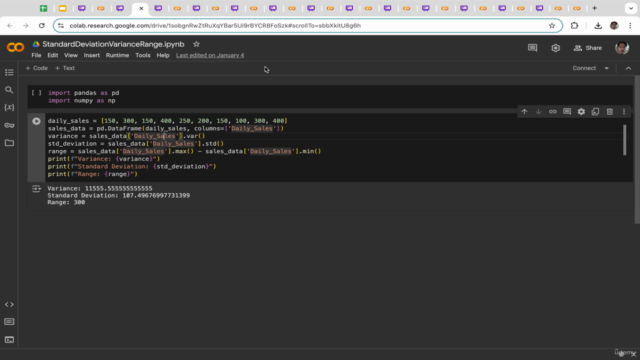Run the daily_sales code cell

pos(36,121)
